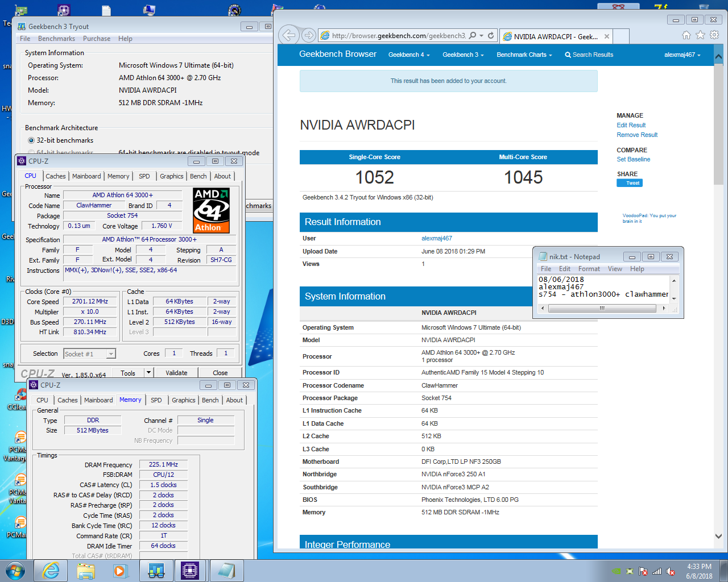Screen dimensions: 728x582
Task: Click search magnifier in address bar
Action: [472, 35]
